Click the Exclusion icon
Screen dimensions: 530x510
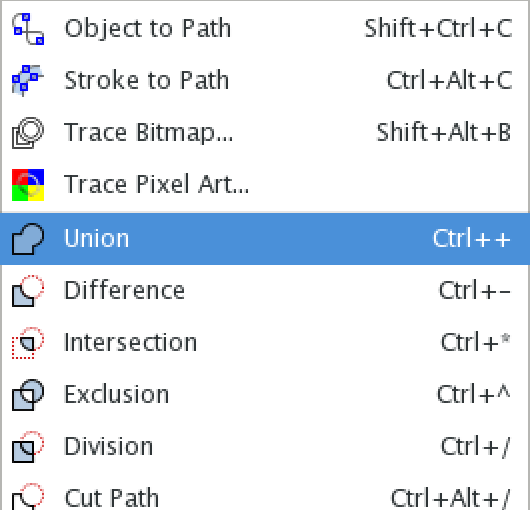click(28, 395)
